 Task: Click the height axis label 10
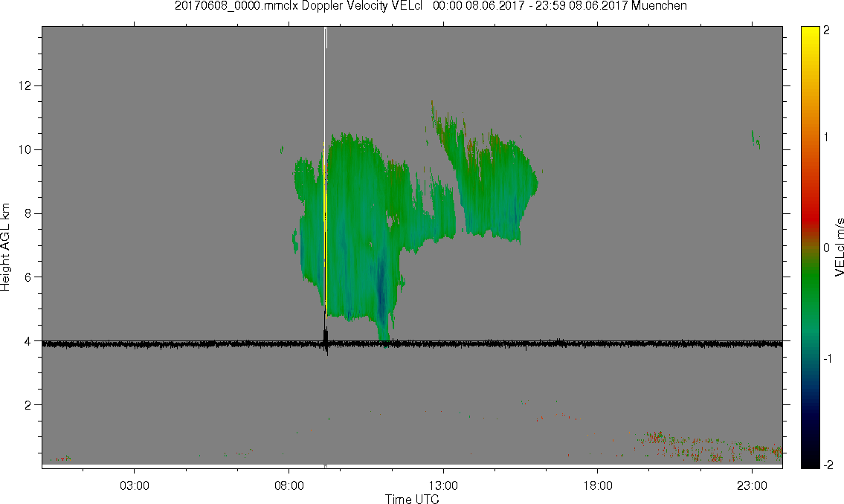tap(25, 149)
